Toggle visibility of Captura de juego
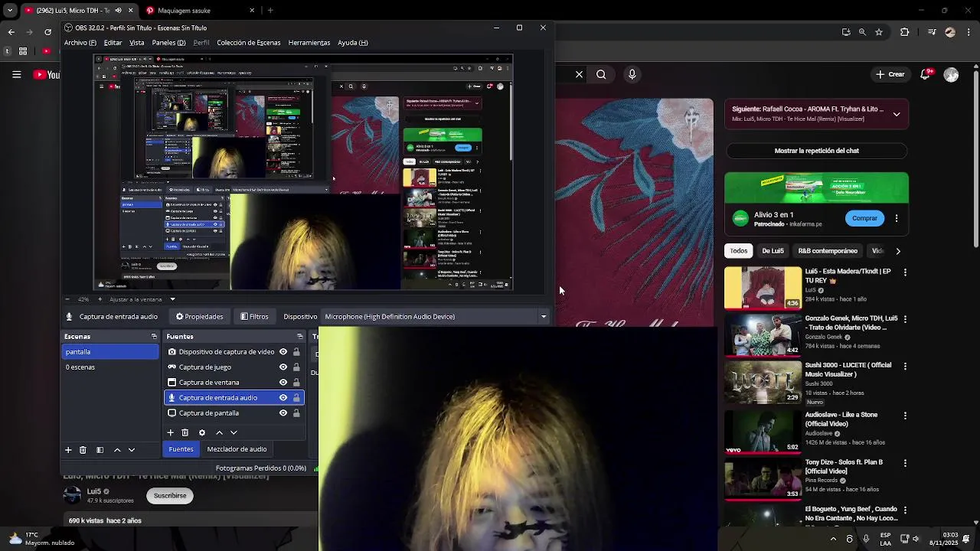980x551 pixels. tap(283, 367)
